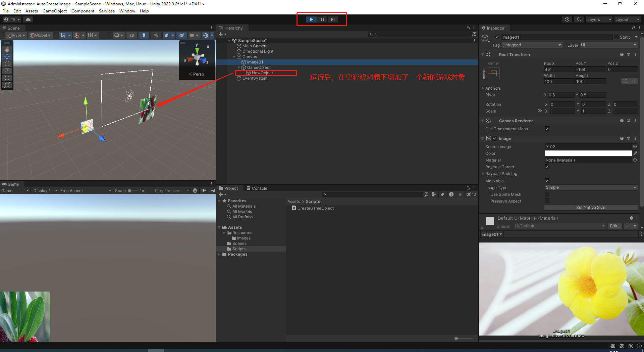Toggle Raycast Target checkbox

point(547,167)
